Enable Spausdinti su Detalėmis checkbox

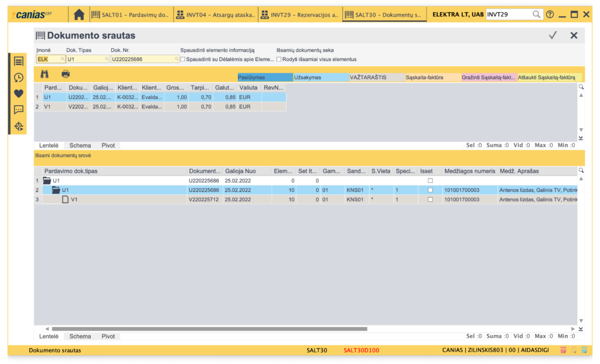pos(183,59)
